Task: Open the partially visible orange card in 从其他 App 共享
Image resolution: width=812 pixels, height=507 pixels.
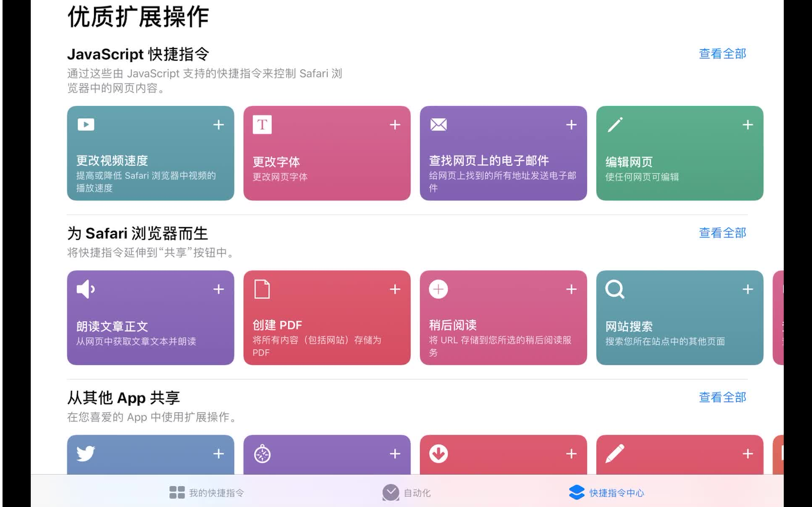Action: click(778, 455)
